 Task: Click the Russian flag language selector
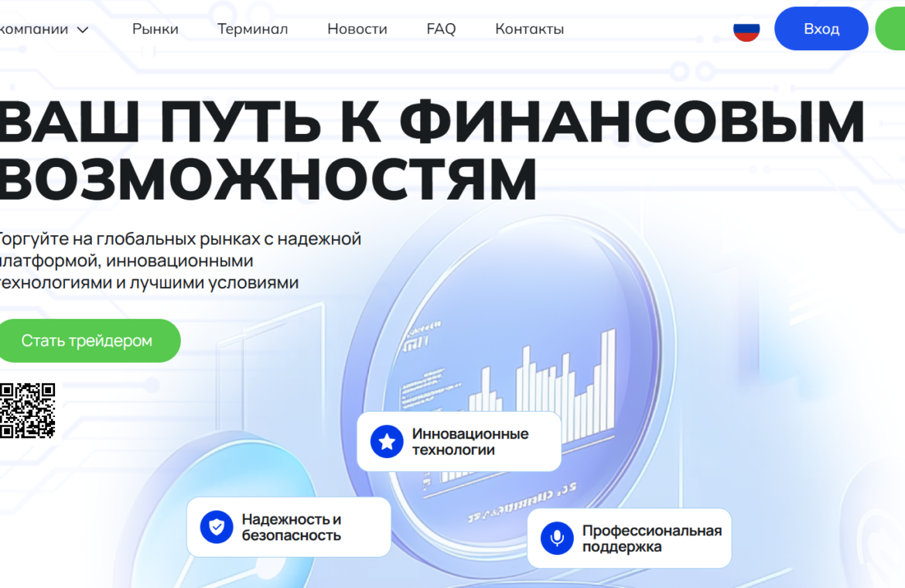click(x=746, y=29)
